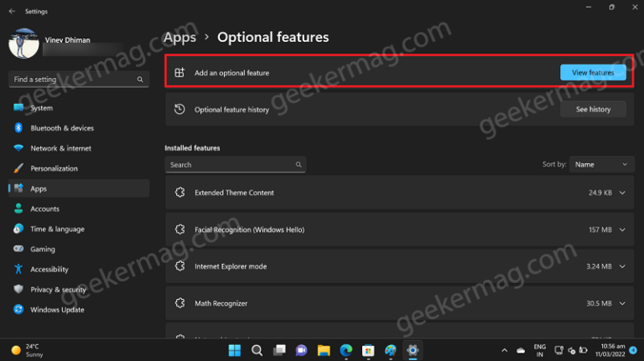Viewport: 644px width, 361px height.
Task: Expand the Math Recognizer feature entry
Action: click(622, 303)
